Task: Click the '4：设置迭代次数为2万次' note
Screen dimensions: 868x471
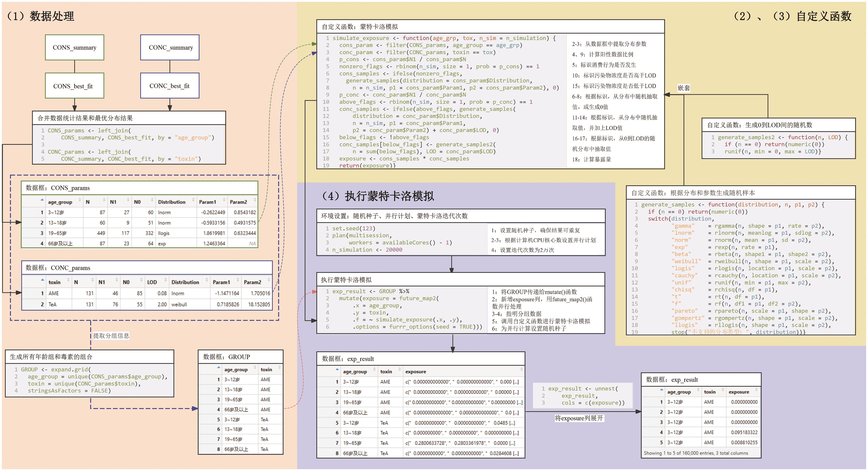Action: coord(522,250)
